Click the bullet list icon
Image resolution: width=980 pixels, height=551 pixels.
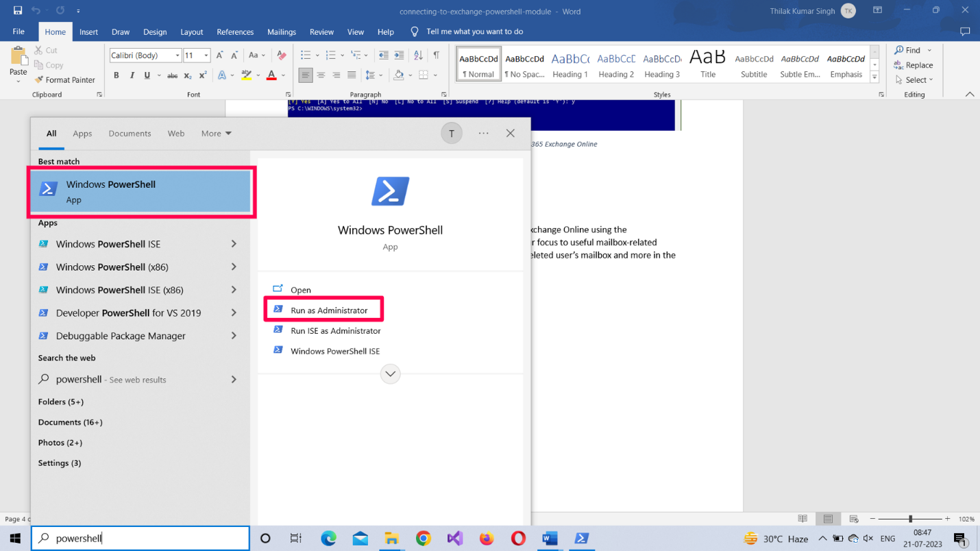pos(306,56)
